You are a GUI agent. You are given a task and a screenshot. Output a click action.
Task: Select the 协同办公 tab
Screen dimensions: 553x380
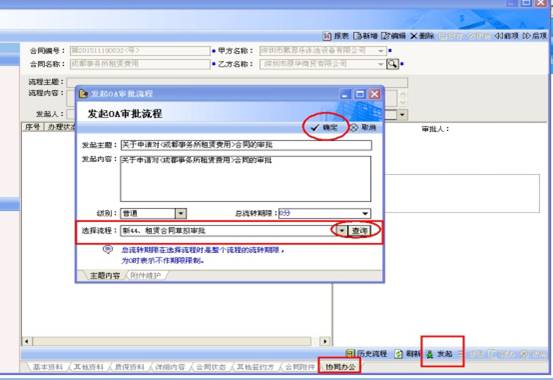[x=340, y=367]
